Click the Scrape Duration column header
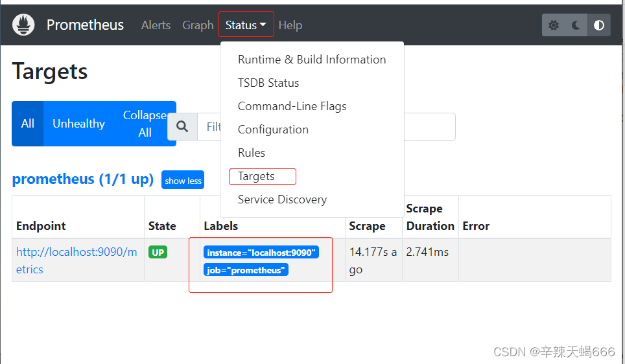 pyautogui.click(x=430, y=217)
